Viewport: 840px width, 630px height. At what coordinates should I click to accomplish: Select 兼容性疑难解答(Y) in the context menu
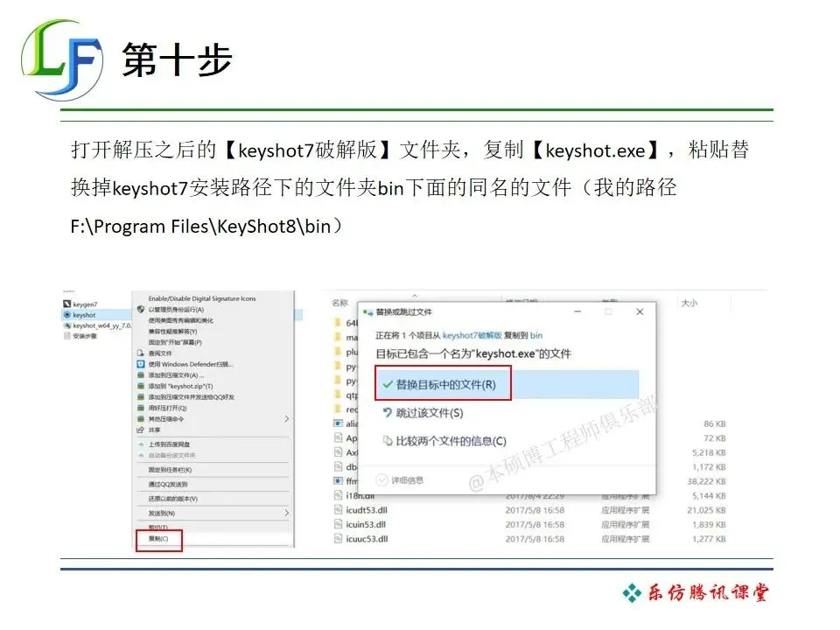172,331
